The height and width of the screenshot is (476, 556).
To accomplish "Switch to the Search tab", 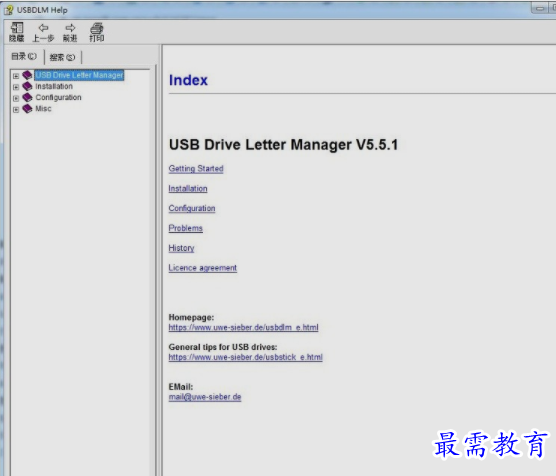I will point(62,57).
